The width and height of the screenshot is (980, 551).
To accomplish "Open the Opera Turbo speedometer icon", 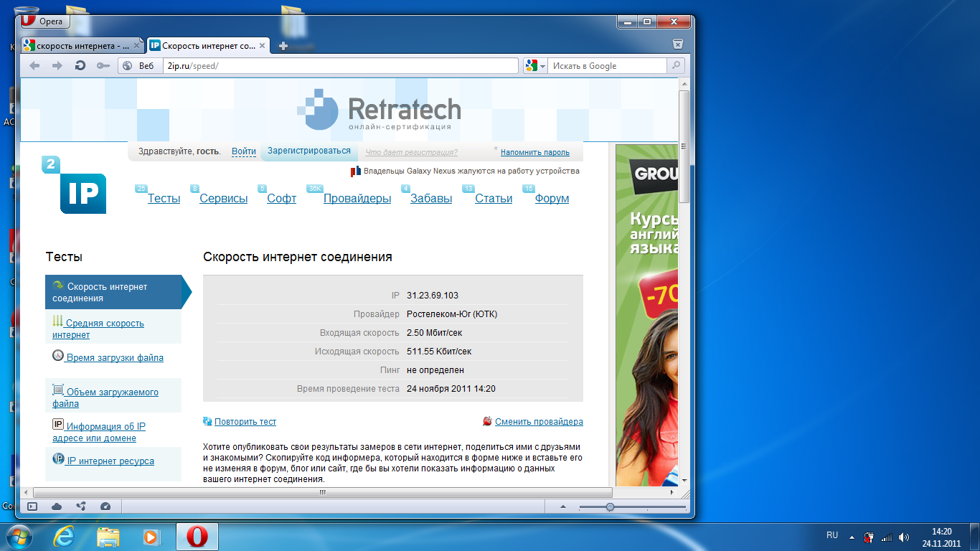I will (105, 507).
